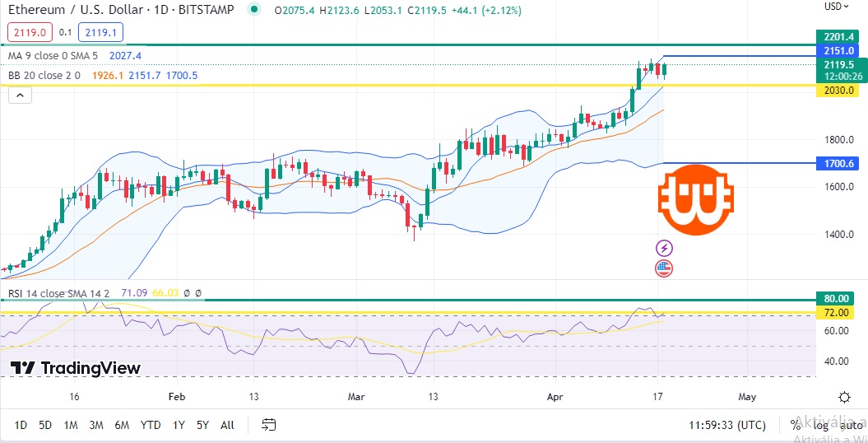Select the 1M time range
The image size is (868, 443).
pyautogui.click(x=70, y=425)
